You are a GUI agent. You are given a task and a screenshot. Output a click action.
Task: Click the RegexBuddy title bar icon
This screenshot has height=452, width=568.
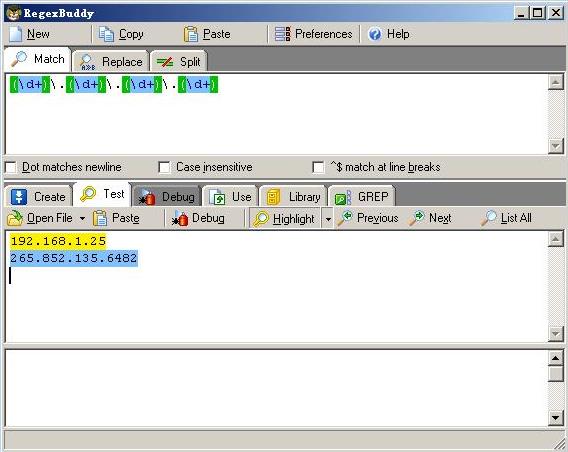coord(14,14)
